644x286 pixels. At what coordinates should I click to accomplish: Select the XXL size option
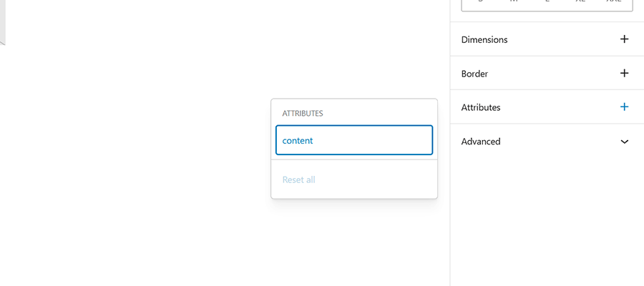click(x=614, y=2)
